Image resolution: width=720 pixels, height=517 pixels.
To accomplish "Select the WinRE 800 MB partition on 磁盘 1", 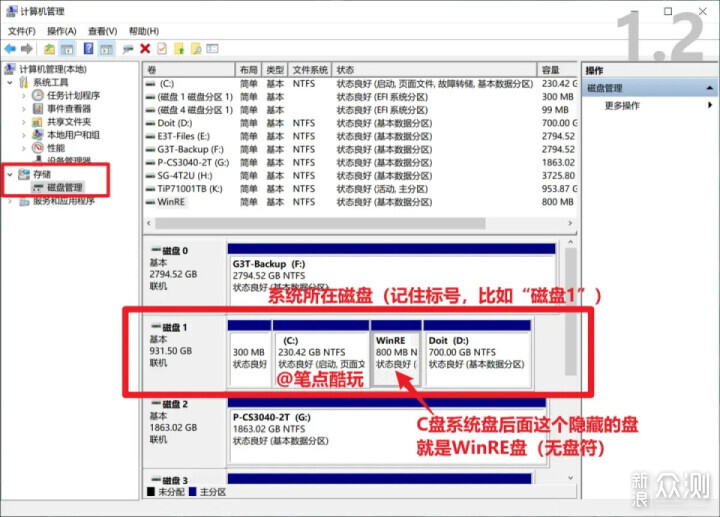I will [396, 354].
